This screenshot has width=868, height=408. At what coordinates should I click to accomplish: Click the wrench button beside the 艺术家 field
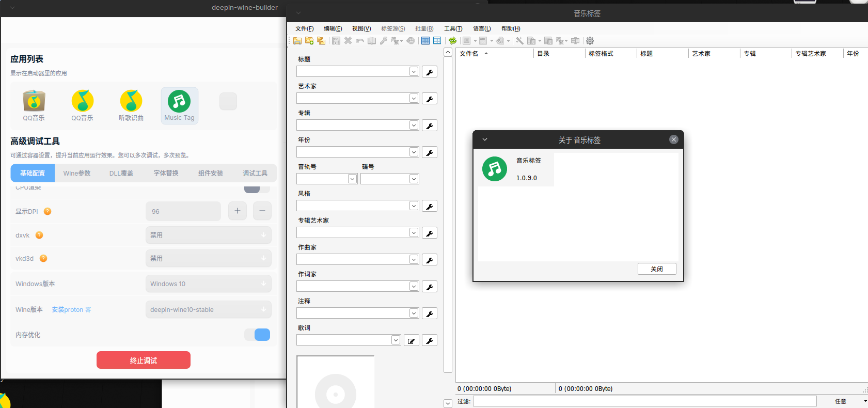pyautogui.click(x=430, y=99)
